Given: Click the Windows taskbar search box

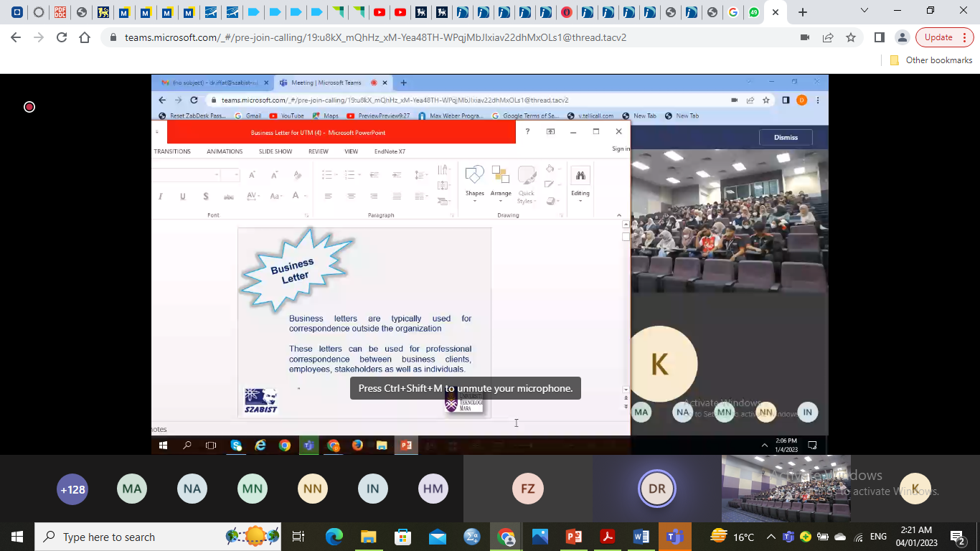Looking at the screenshot, I should [x=129, y=537].
